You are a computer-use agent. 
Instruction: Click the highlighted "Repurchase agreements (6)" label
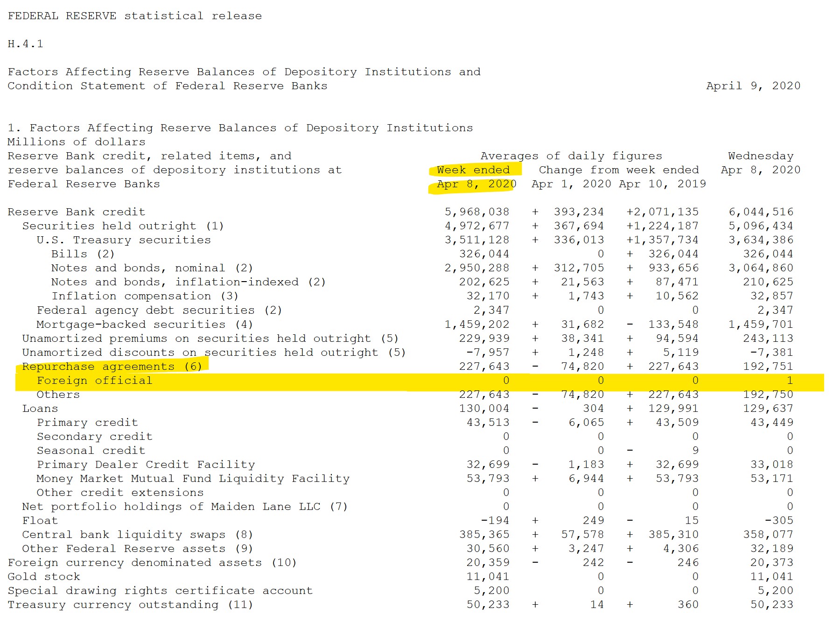112,367
